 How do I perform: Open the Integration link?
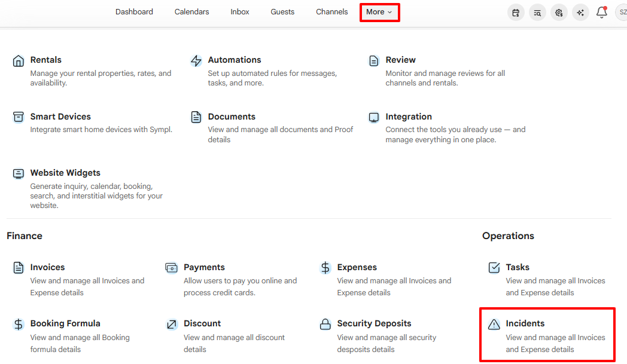coord(409,117)
